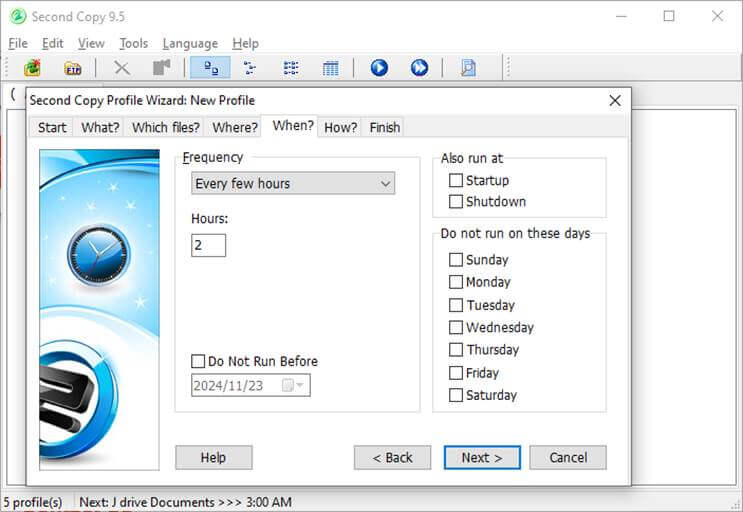This screenshot has width=743, height=512.
Task: Check the Wednesday checkbox
Action: click(456, 327)
